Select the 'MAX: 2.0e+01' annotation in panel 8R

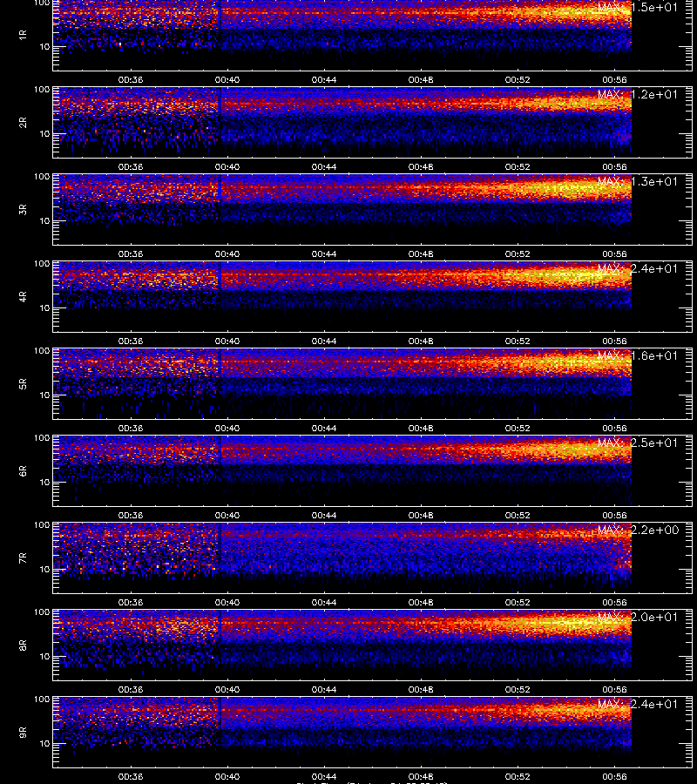click(x=638, y=617)
